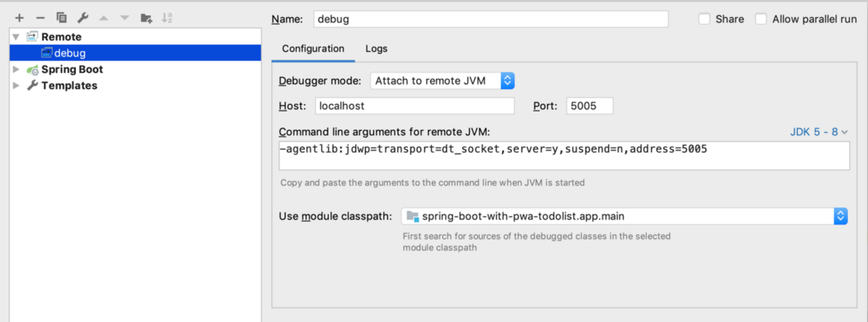This screenshot has height=322, width=868.
Task: Enable the Share checkbox
Action: pos(704,19)
